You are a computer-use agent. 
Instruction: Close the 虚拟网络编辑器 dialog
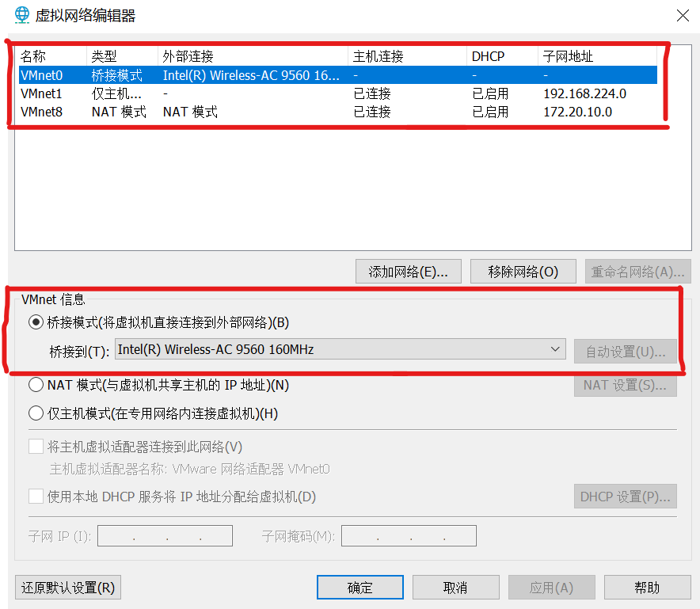(x=683, y=16)
